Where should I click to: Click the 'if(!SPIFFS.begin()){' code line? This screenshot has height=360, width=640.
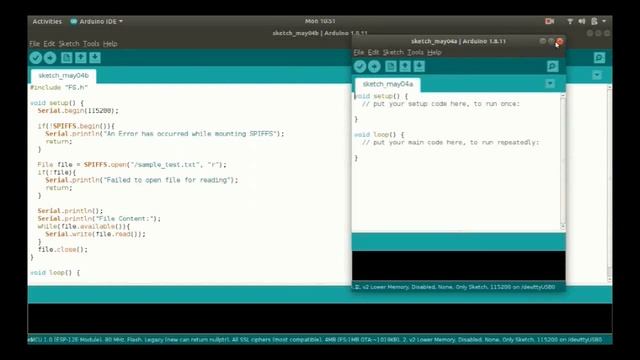point(76,126)
